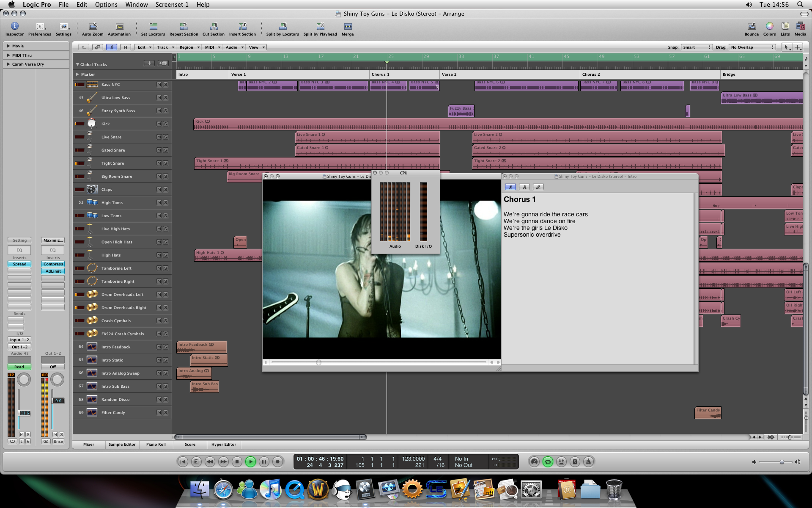Screen dimensions: 812x508
Task: Click the Kick track drum icon
Action: (x=92, y=124)
